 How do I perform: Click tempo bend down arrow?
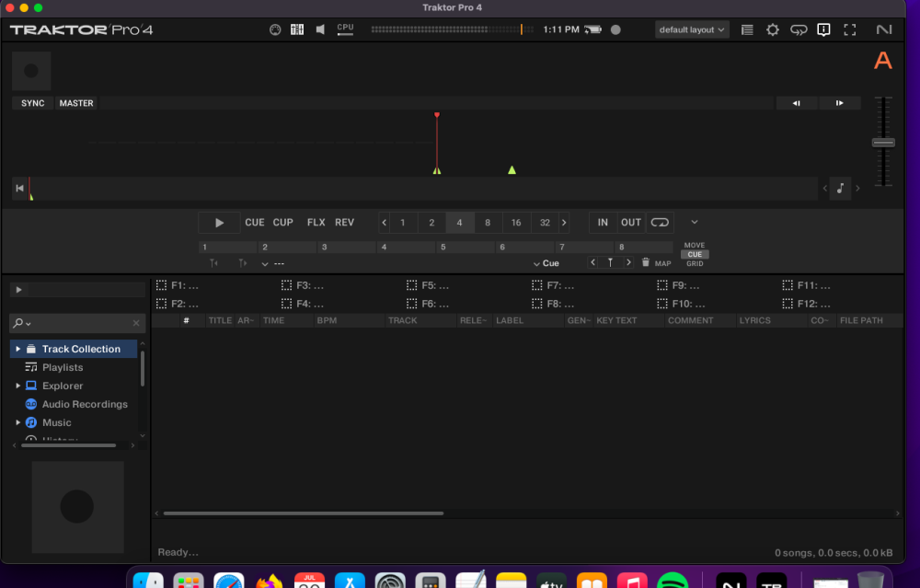796,103
